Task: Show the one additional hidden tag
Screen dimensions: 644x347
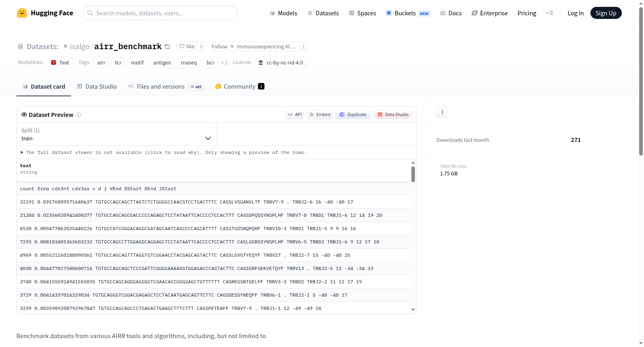Action: point(224,62)
